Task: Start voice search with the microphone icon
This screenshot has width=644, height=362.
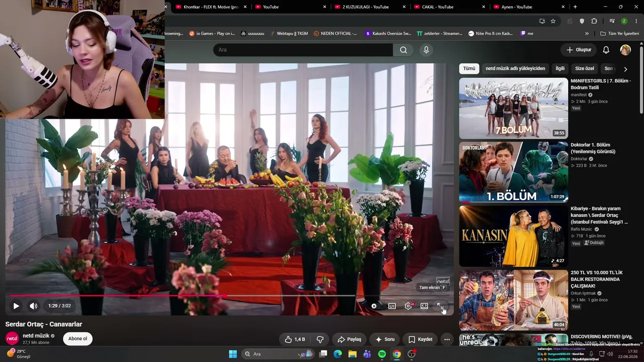Action: [x=426, y=50]
